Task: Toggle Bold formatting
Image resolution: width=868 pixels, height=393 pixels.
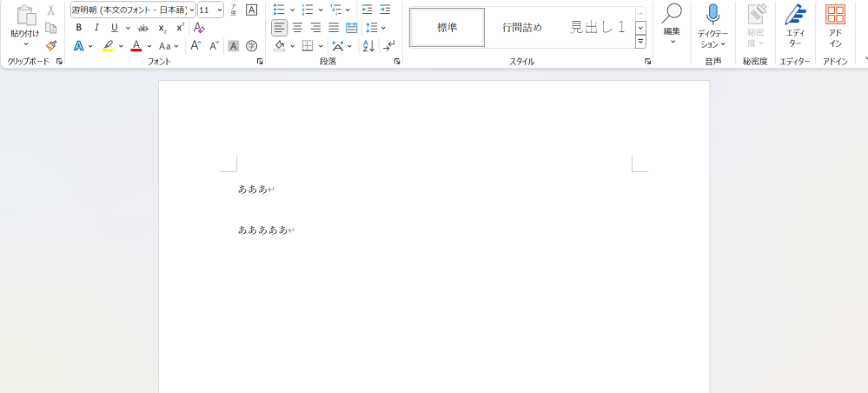Action: pyautogui.click(x=78, y=28)
